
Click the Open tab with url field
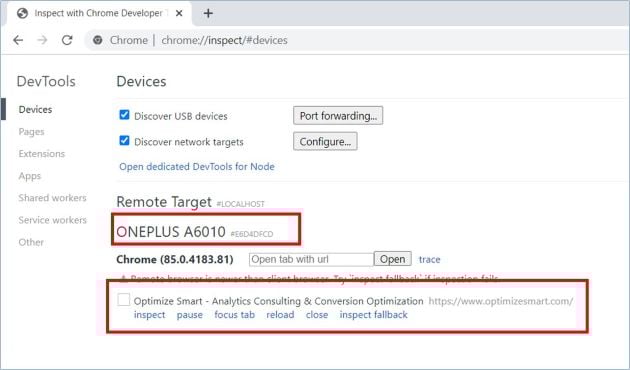point(311,259)
